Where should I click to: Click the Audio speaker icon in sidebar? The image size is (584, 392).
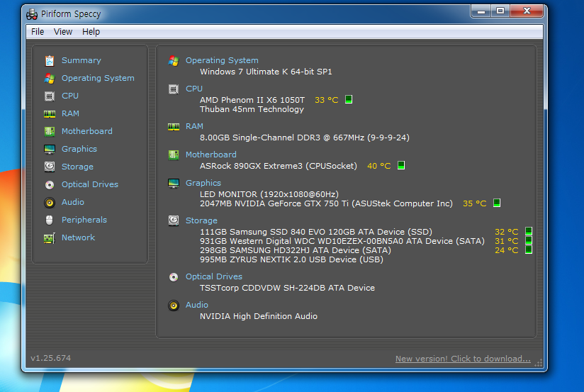tap(50, 202)
